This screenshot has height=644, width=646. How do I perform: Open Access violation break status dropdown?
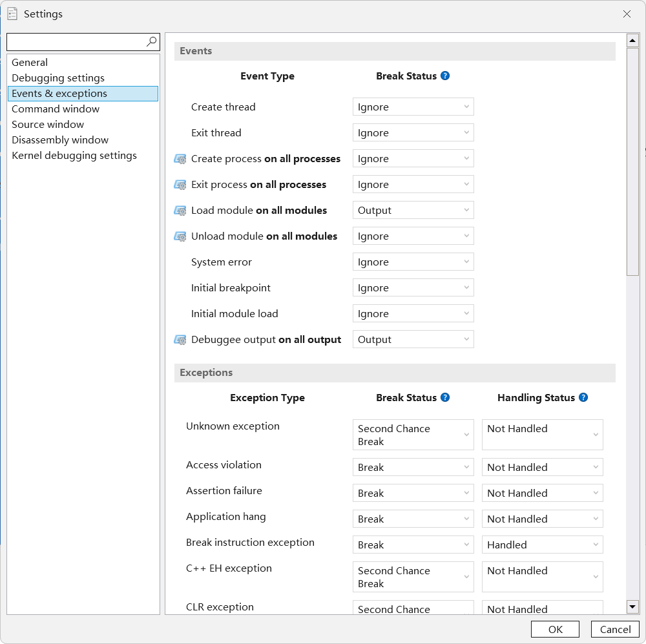413,467
